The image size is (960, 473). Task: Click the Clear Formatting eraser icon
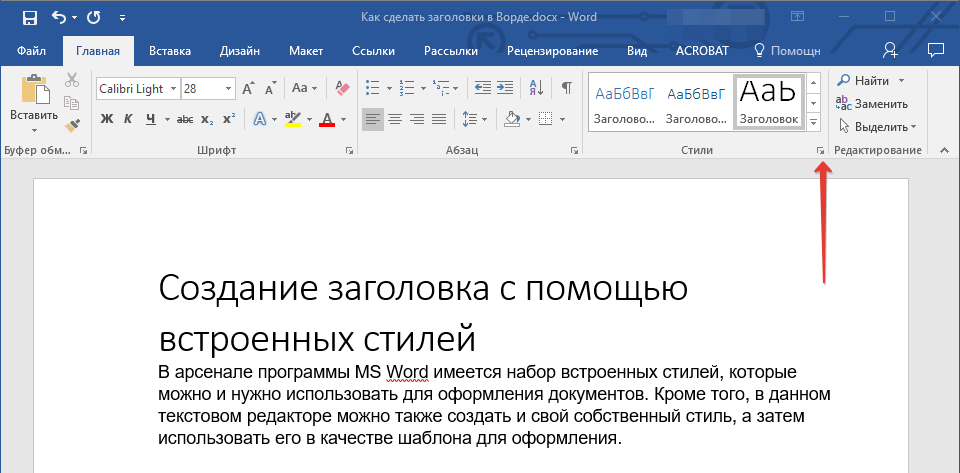click(343, 88)
